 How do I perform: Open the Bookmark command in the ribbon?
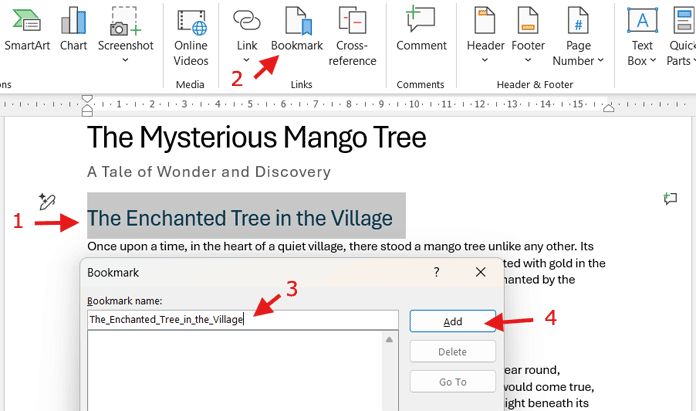[x=297, y=30]
